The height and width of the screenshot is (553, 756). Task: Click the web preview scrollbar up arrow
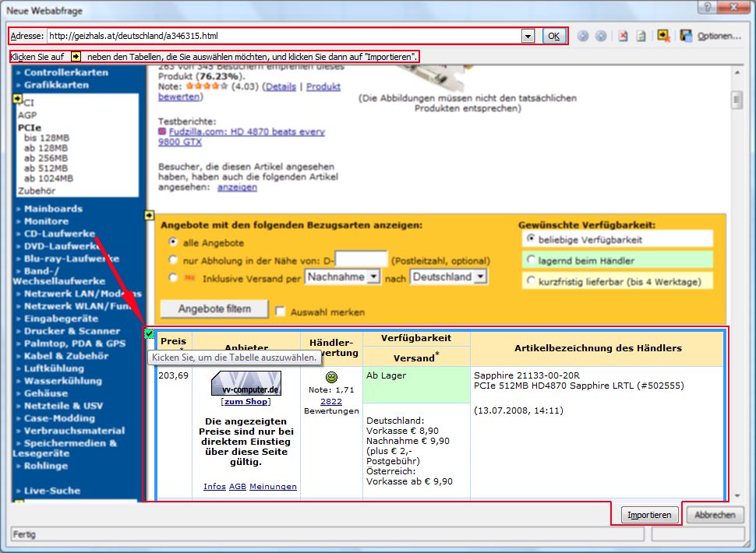(x=737, y=73)
